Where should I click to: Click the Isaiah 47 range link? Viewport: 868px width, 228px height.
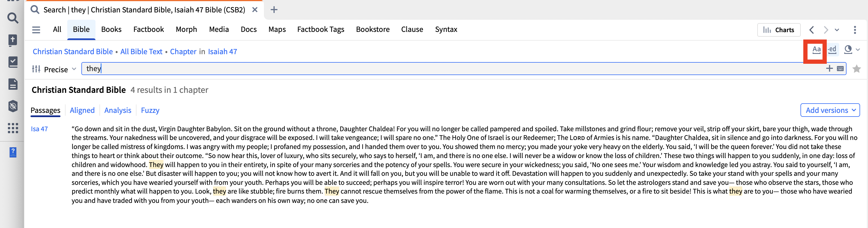222,51
